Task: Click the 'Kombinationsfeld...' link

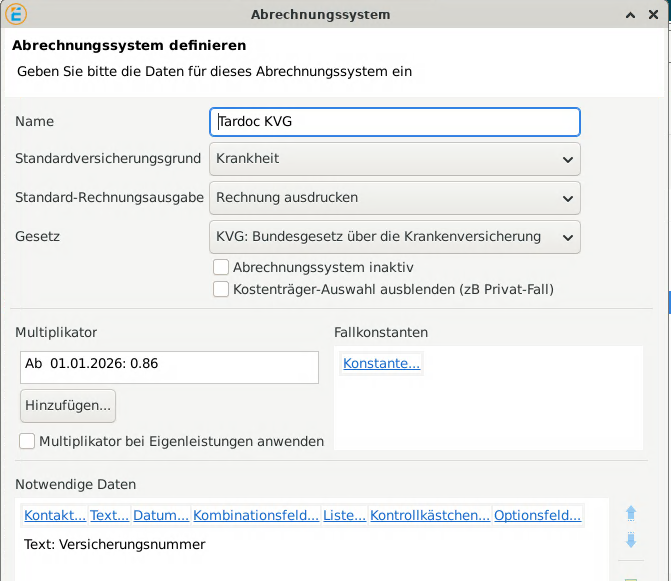Action: pos(255,516)
